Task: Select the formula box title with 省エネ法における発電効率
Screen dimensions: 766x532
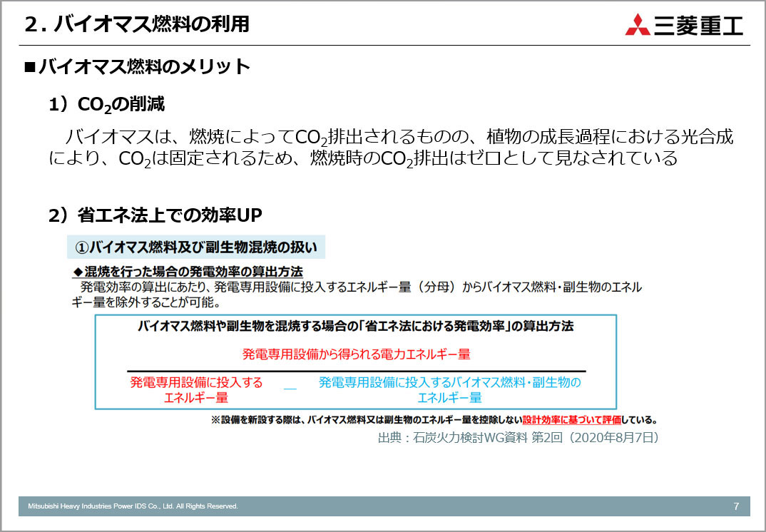Action: tap(355, 326)
